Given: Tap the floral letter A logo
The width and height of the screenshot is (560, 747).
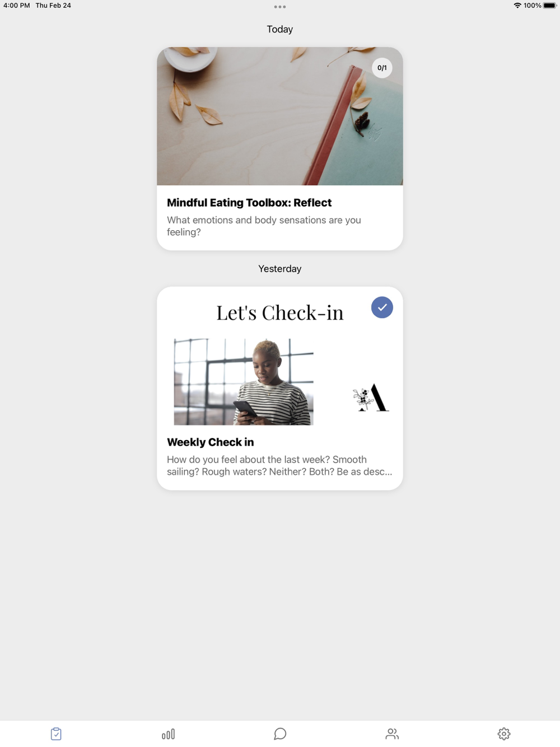Looking at the screenshot, I should [371, 398].
